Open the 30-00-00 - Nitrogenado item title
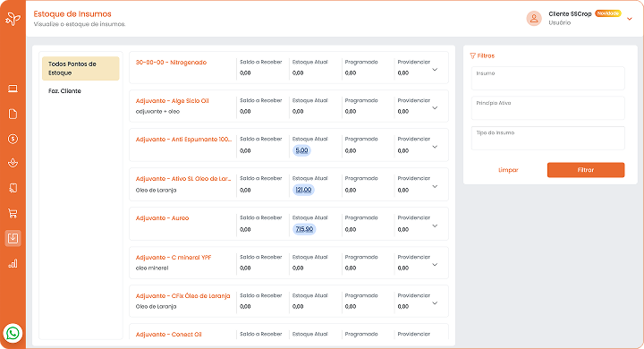 click(171, 63)
